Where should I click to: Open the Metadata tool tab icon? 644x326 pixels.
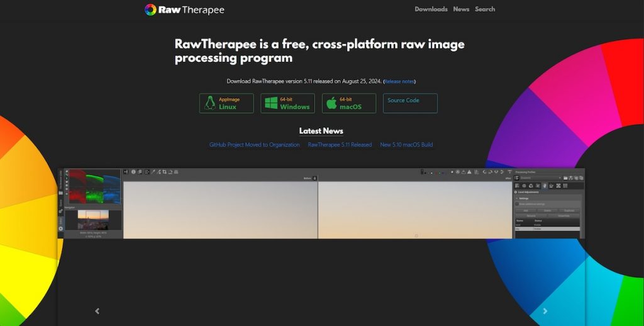click(565, 186)
